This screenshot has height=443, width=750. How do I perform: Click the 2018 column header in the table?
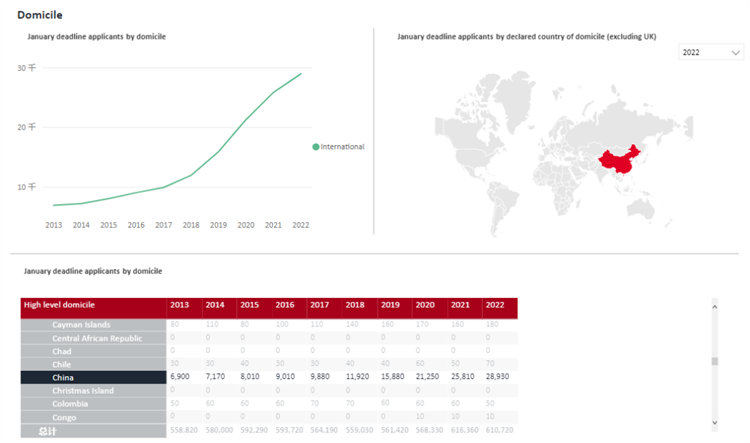(355, 304)
